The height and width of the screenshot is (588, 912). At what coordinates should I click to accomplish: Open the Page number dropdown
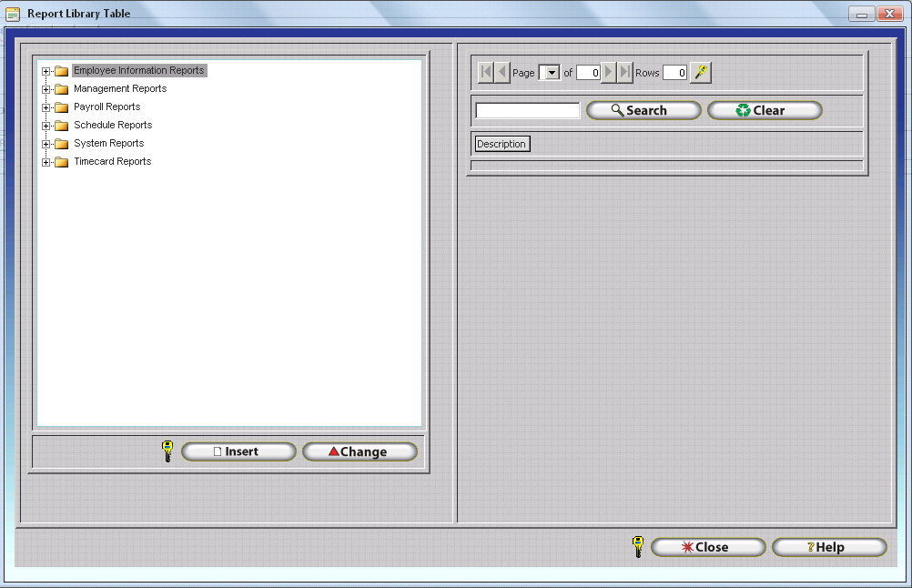click(x=550, y=73)
